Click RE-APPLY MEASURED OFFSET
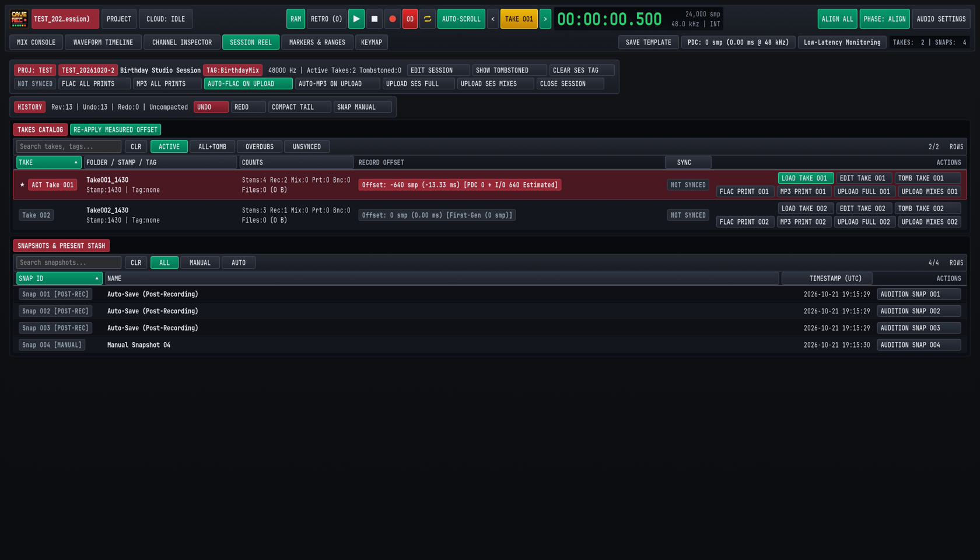Viewport: 980px width, 560px height. 116,129
